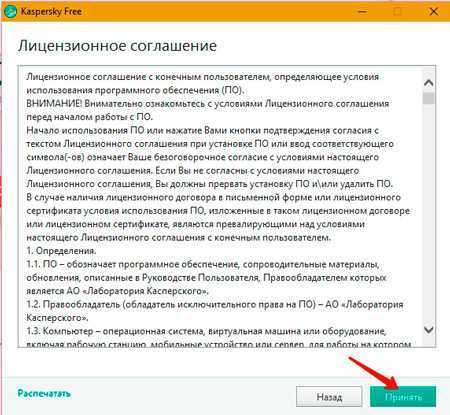This screenshot has width=450, height=415.
Task: Accept the license with Принять button
Action: (403, 397)
